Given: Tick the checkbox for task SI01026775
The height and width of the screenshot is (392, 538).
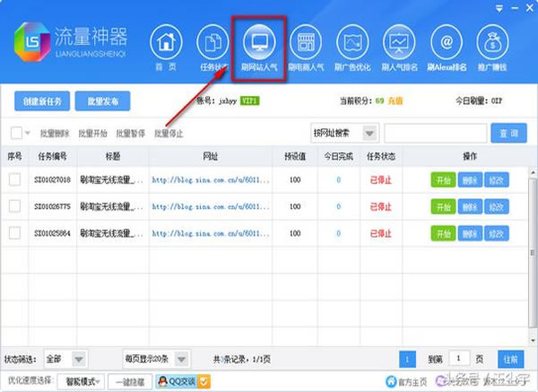Looking at the screenshot, I should 14,207.
